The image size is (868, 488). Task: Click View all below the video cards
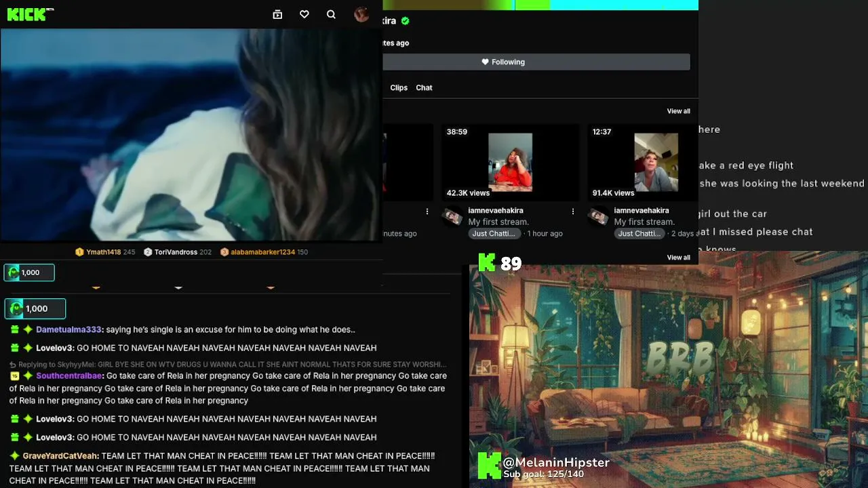click(678, 258)
